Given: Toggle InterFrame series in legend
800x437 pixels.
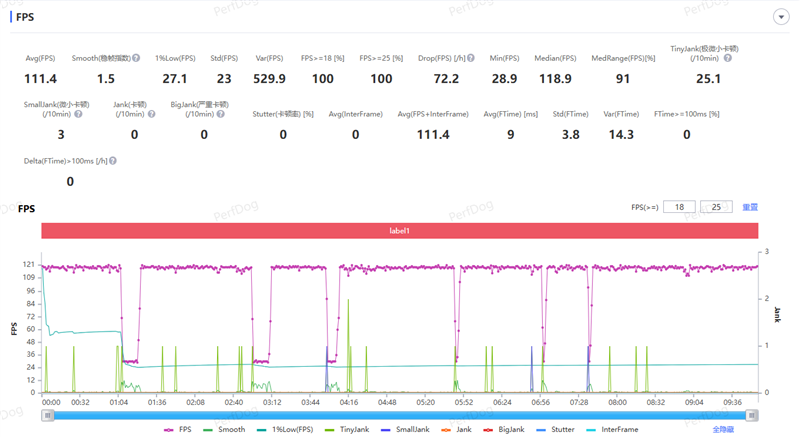Looking at the screenshot, I should [x=614, y=429].
